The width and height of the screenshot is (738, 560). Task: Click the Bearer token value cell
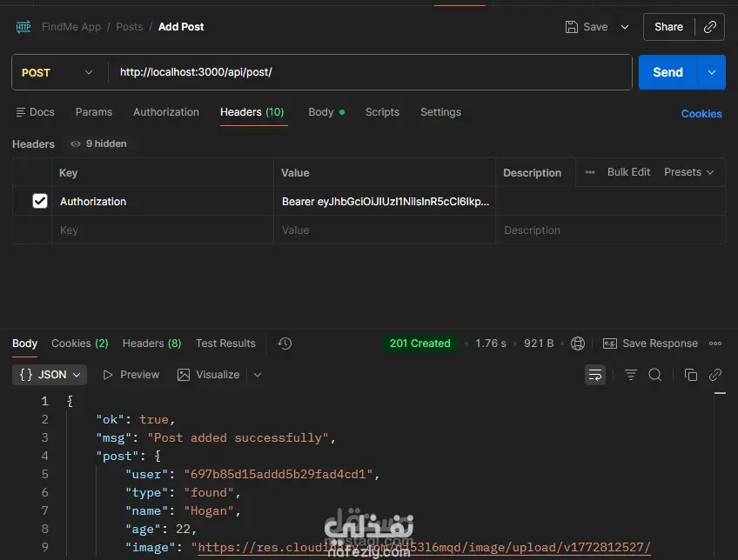385,201
